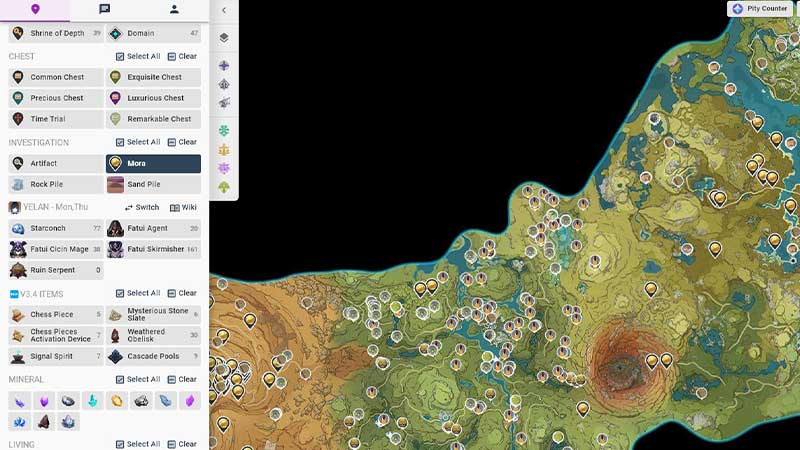Image resolution: width=800 pixels, height=450 pixels.
Task: Show Starconch locations
Action: pyautogui.click(x=56, y=228)
